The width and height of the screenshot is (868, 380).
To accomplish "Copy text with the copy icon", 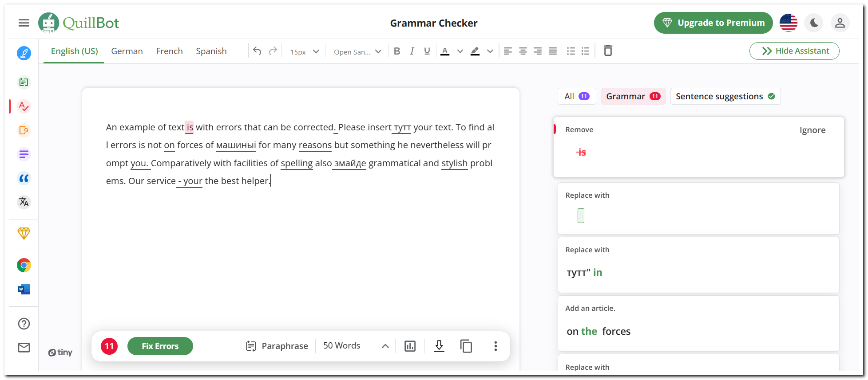I will point(466,346).
